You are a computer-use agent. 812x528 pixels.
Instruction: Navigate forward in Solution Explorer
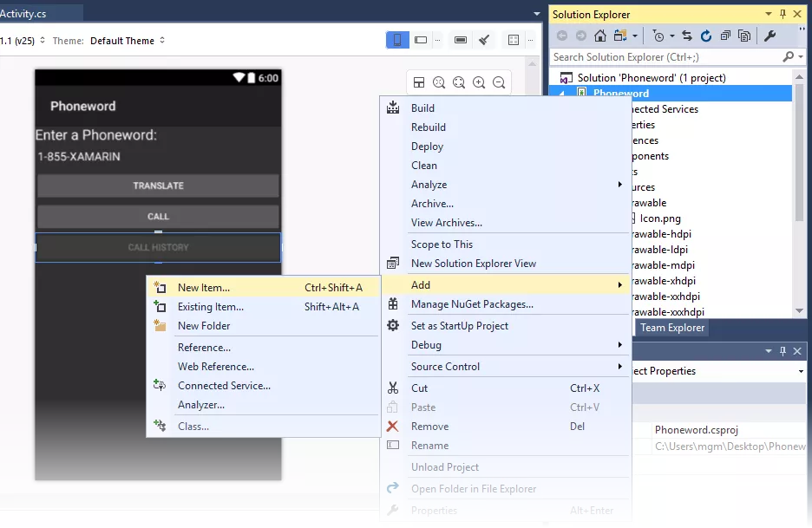coord(581,36)
